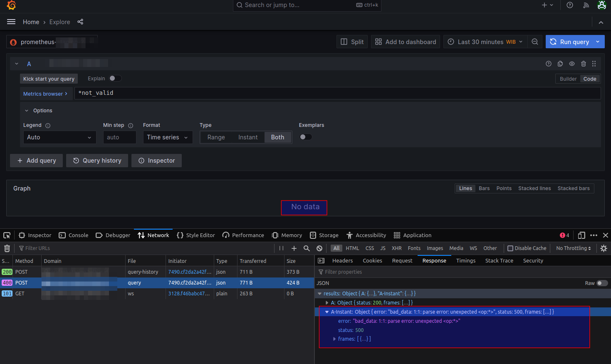Switch to the Console devtools tab
Image resolution: width=611 pixels, height=364 pixels.
tap(74, 235)
